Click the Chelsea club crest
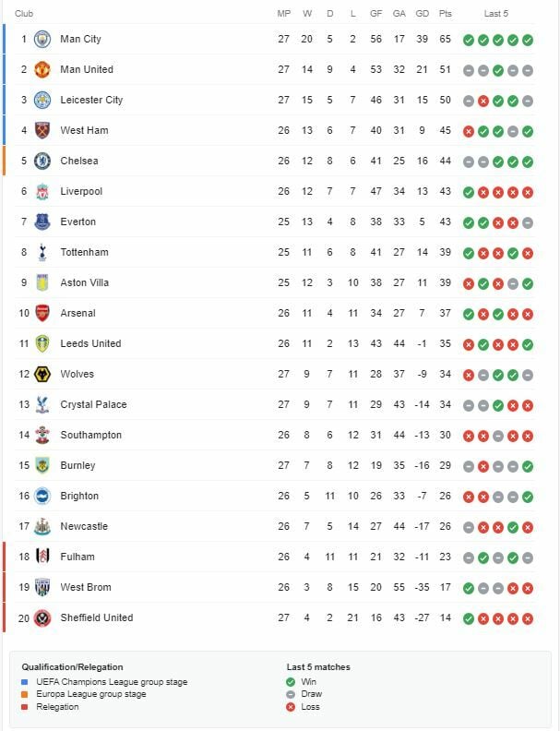The image size is (560, 731). pos(42,161)
